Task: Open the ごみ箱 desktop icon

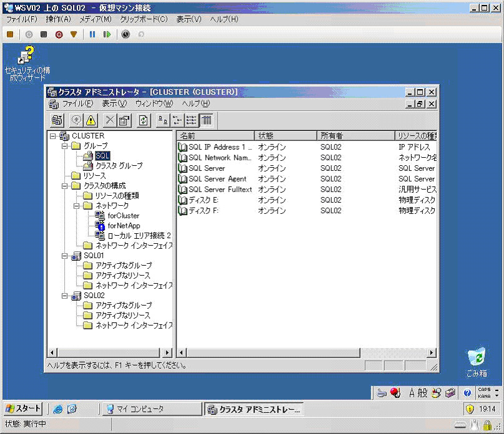Action: click(x=477, y=360)
